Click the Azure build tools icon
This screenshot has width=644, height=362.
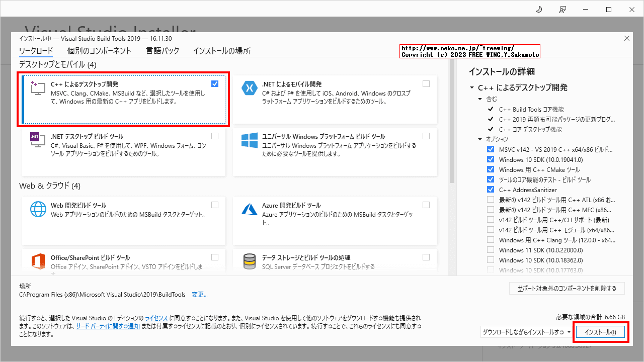(x=250, y=210)
